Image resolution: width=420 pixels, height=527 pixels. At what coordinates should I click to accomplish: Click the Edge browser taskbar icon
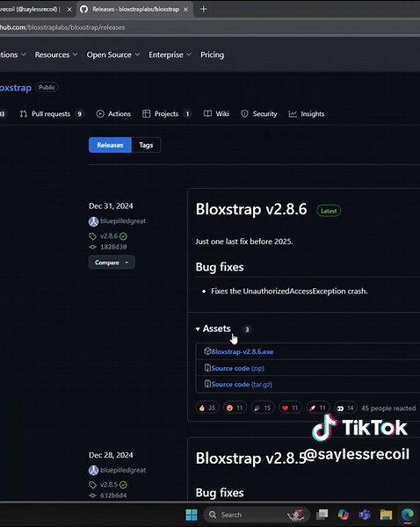tap(407, 515)
